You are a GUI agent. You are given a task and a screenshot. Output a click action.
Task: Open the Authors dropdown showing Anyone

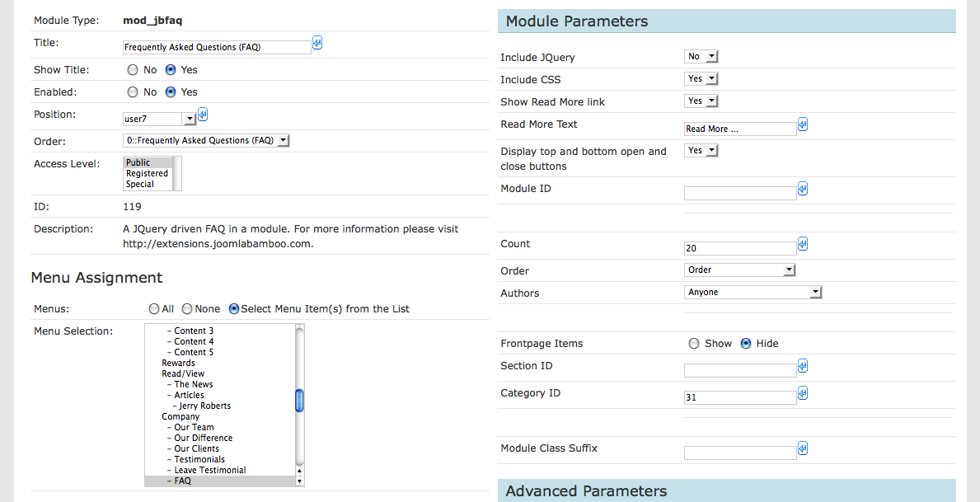(753, 292)
